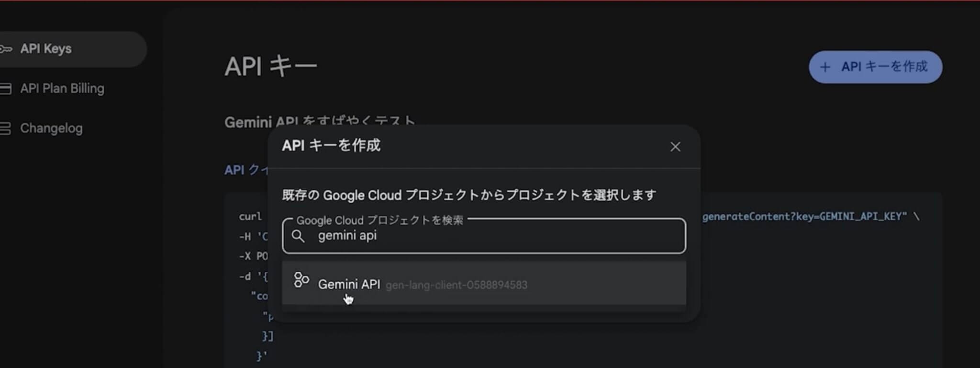This screenshot has width=980, height=368.
Task: Click the project icon next to Gemini API
Action: click(301, 280)
